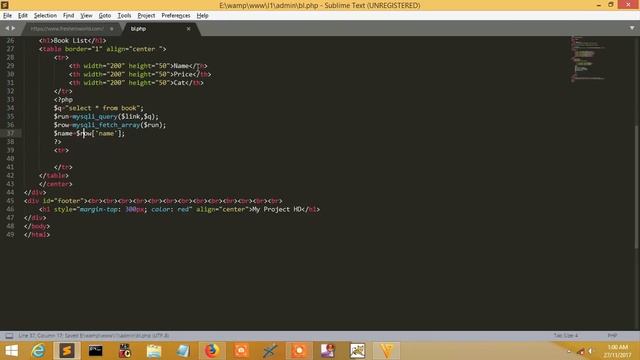Open the command prompt taskbar icon
Image resolution: width=640 pixels, height=360 pixels.
tap(96, 351)
